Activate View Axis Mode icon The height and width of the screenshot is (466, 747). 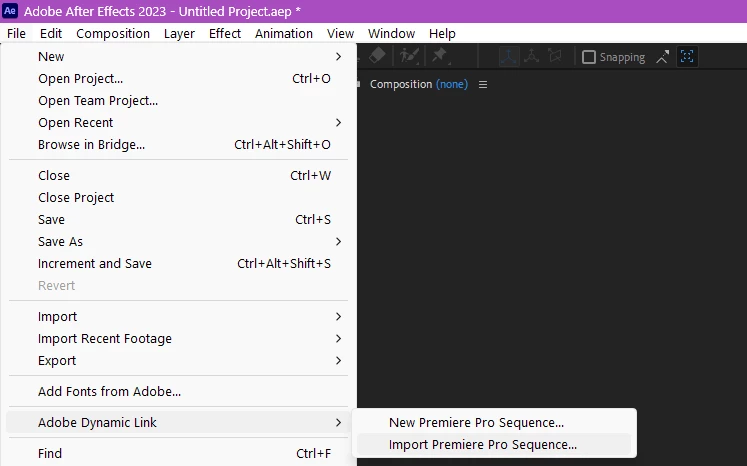click(555, 57)
